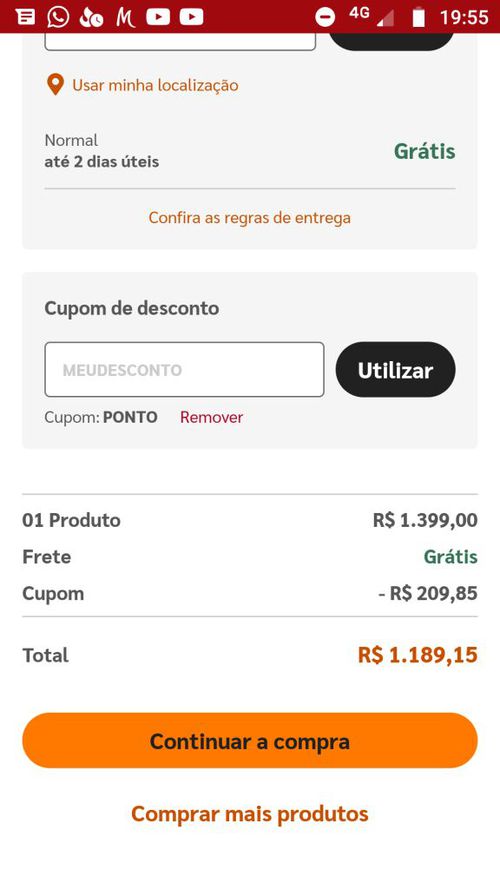This screenshot has height=889, width=500.
Task: Click Comprar mais produtos link
Action: point(249,814)
